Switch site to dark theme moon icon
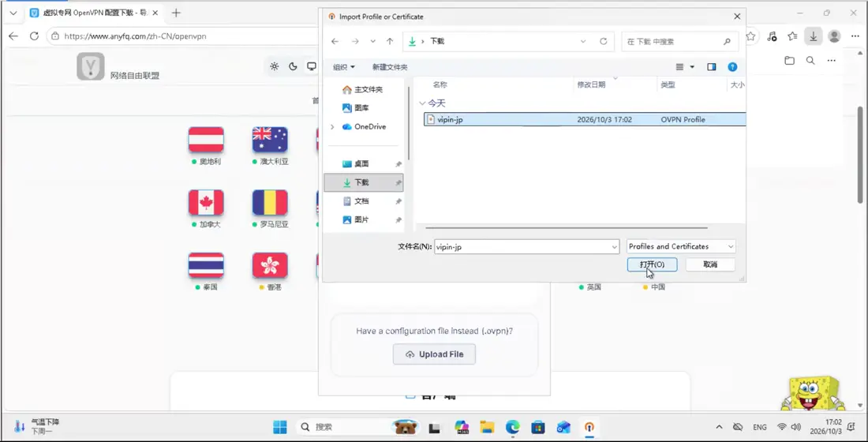The width and height of the screenshot is (868, 442). click(x=294, y=66)
